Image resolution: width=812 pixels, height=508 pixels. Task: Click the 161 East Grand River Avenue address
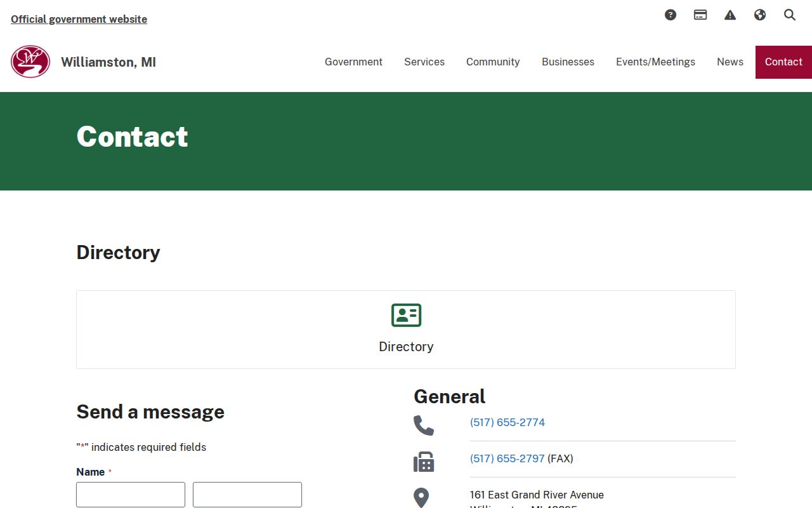[537, 495]
